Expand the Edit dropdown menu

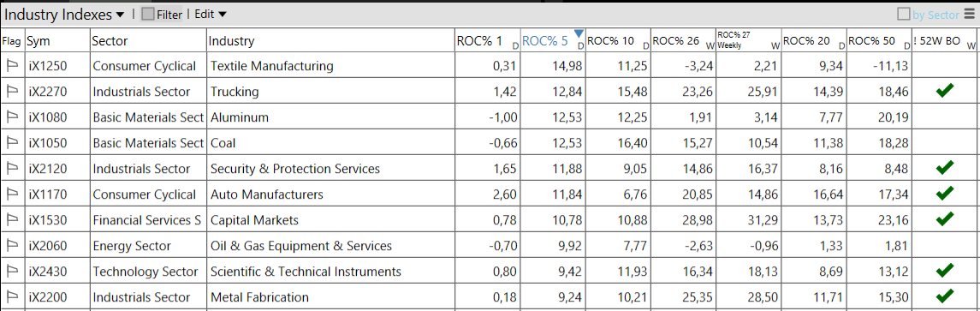click(x=210, y=14)
